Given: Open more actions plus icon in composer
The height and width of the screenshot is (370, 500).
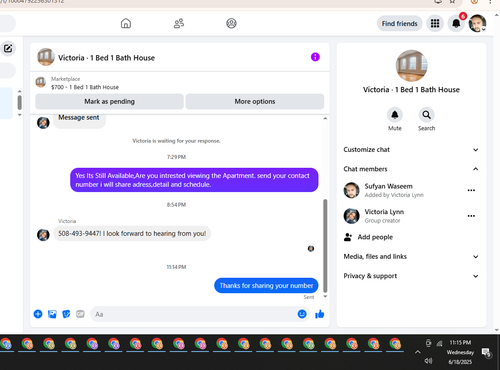Looking at the screenshot, I should pos(38,314).
